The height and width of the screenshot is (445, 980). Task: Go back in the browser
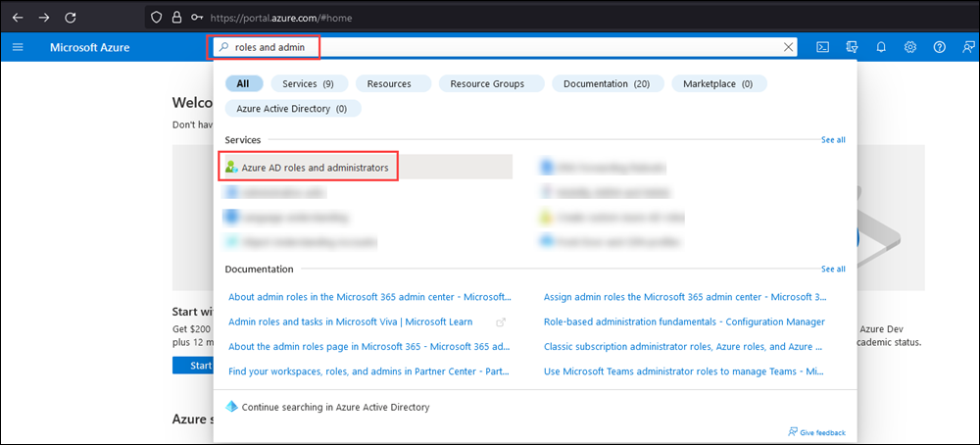pos(18,17)
